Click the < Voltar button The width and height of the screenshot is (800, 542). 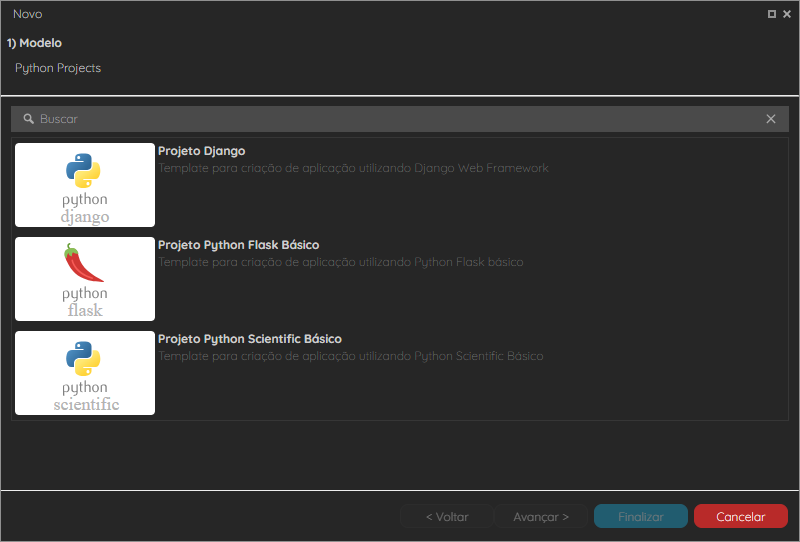[447, 516]
